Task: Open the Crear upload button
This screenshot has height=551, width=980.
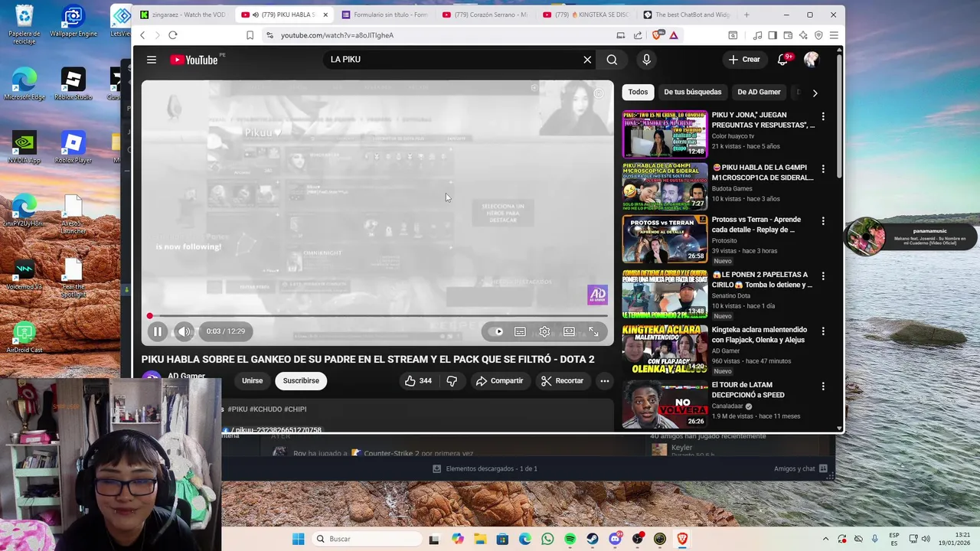Action: click(744, 60)
